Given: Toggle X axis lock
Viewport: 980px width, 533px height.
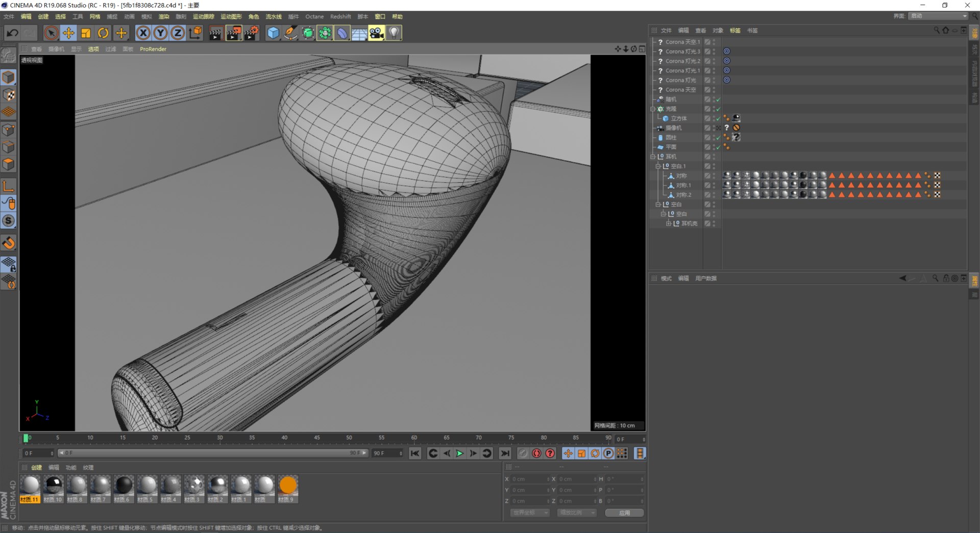Looking at the screenshot, I should tap(143, 33).
